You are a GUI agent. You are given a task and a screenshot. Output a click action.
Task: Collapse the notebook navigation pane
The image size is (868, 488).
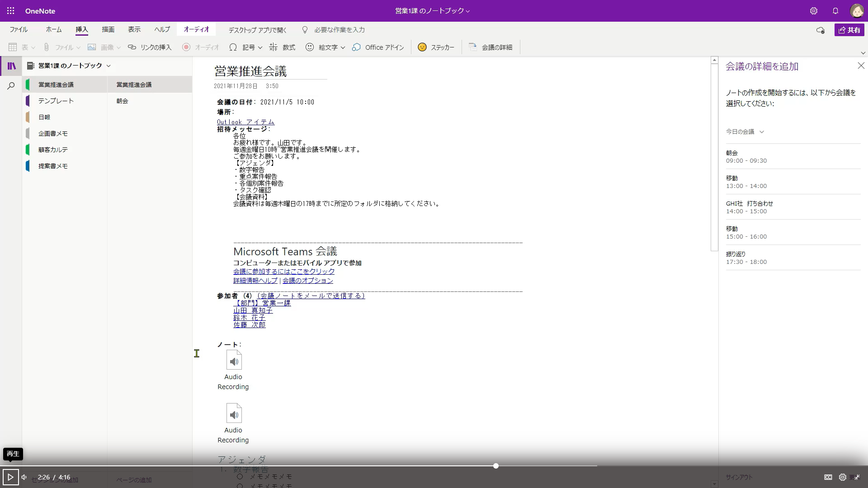point(11,66)
